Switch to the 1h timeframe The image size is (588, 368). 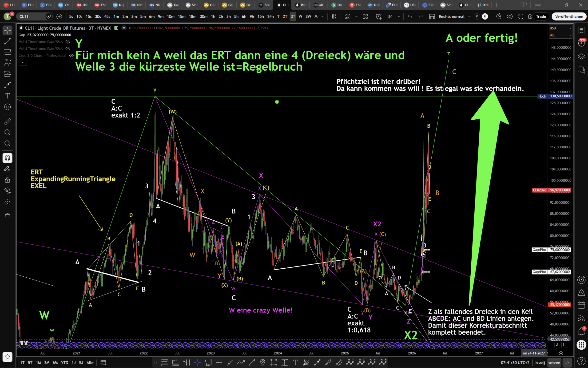click(213, 16)
